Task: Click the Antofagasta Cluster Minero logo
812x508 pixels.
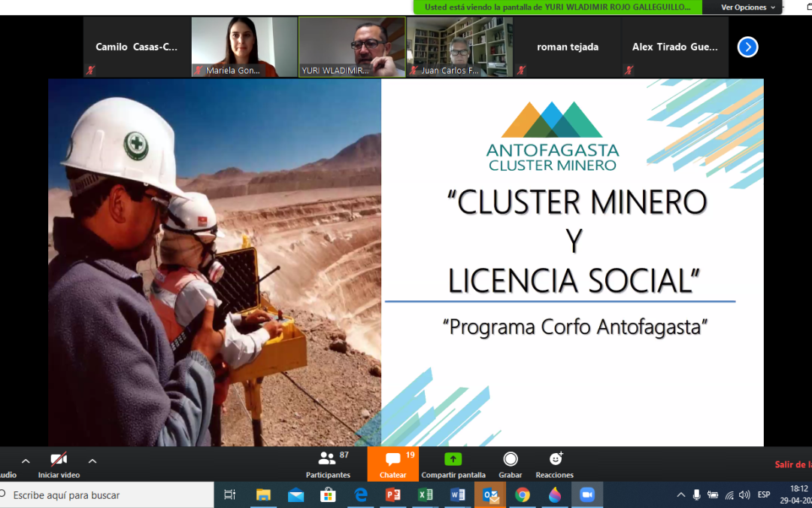Action: (x=553, y=136)
